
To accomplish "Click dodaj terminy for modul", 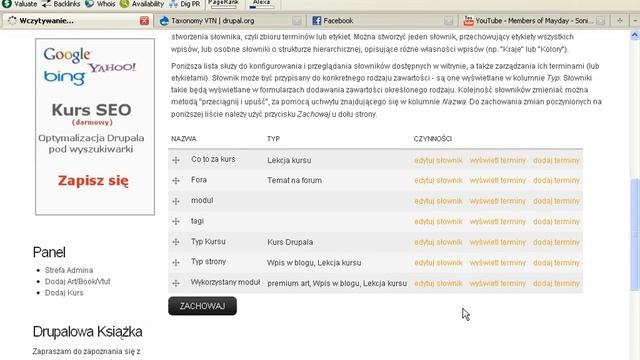I will (x=556, y=201).
